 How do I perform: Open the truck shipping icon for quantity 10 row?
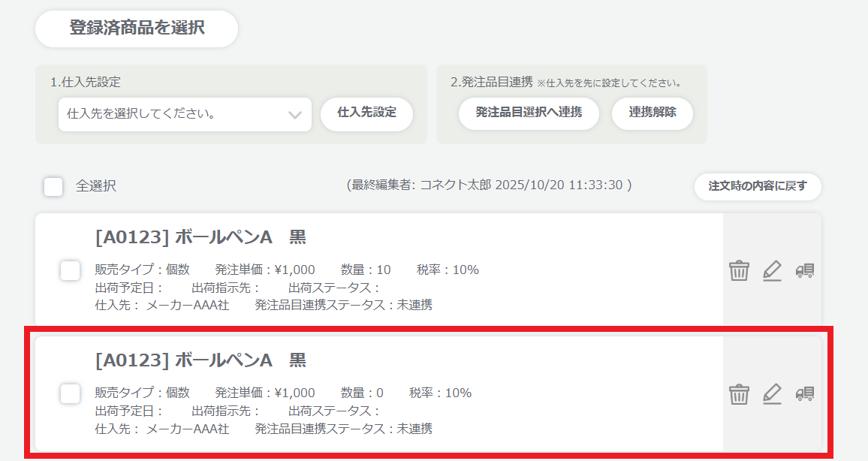805,270
